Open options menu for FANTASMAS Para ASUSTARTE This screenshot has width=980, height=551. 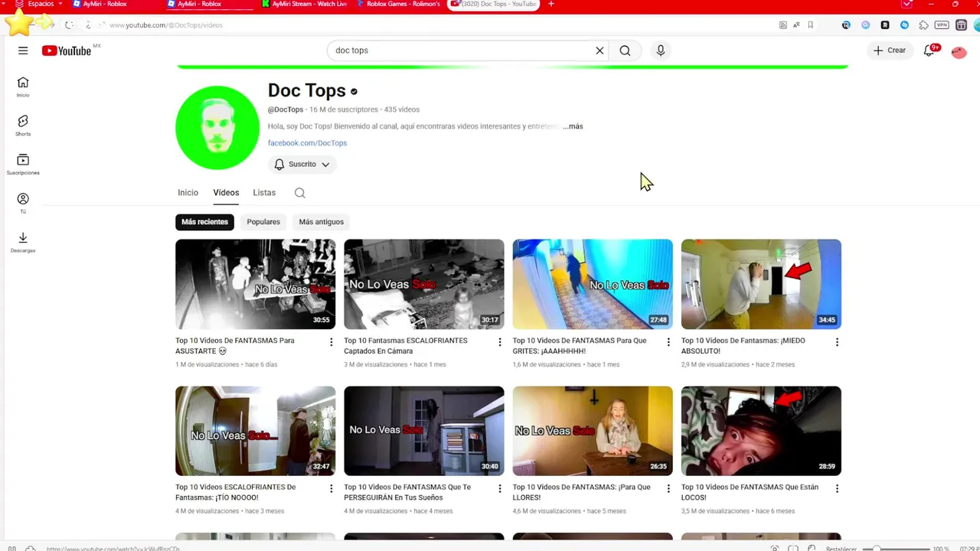(x=331, y=342)
